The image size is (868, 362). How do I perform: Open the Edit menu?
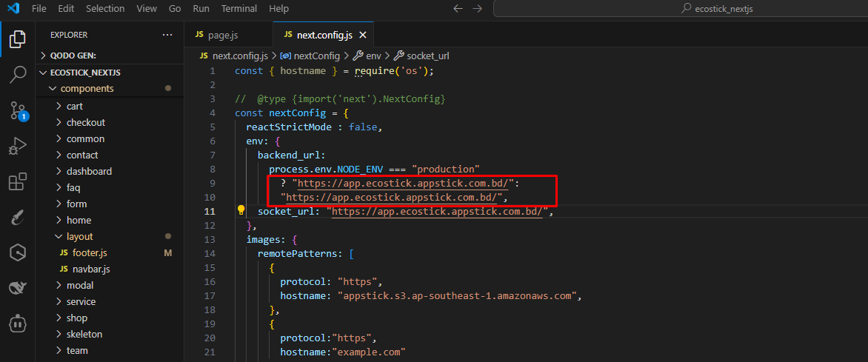pos(65,9)
